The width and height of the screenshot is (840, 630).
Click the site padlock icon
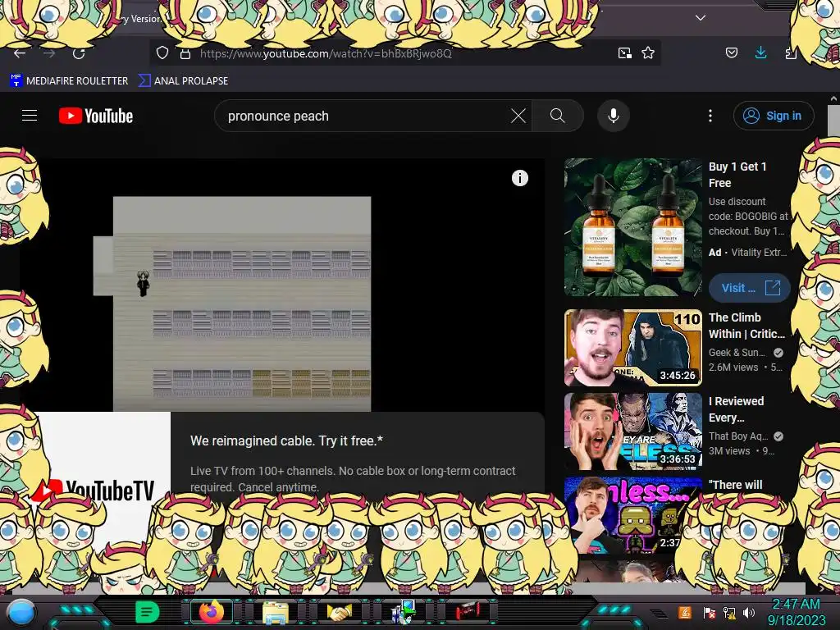click(185, 53)
